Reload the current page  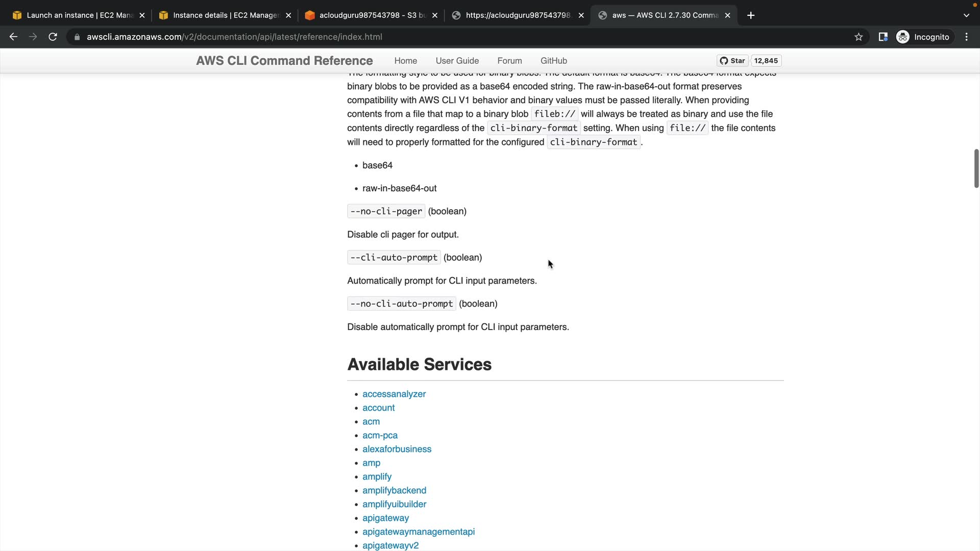(x=53, y=37)
